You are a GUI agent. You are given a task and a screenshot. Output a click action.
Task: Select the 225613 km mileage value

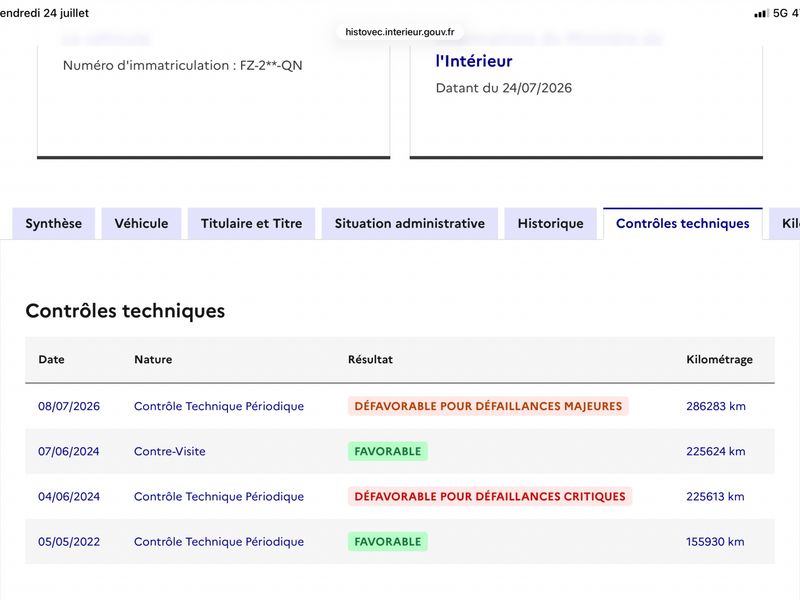pos(715,496)
